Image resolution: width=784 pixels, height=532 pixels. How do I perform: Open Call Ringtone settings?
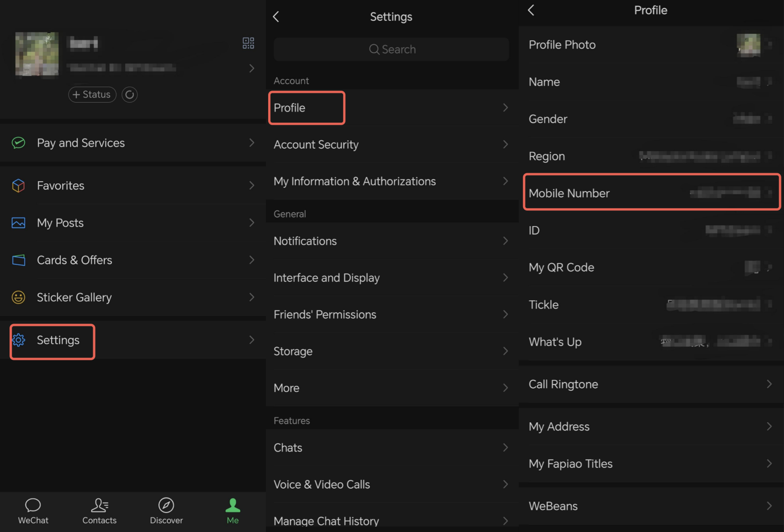[651, 384]
